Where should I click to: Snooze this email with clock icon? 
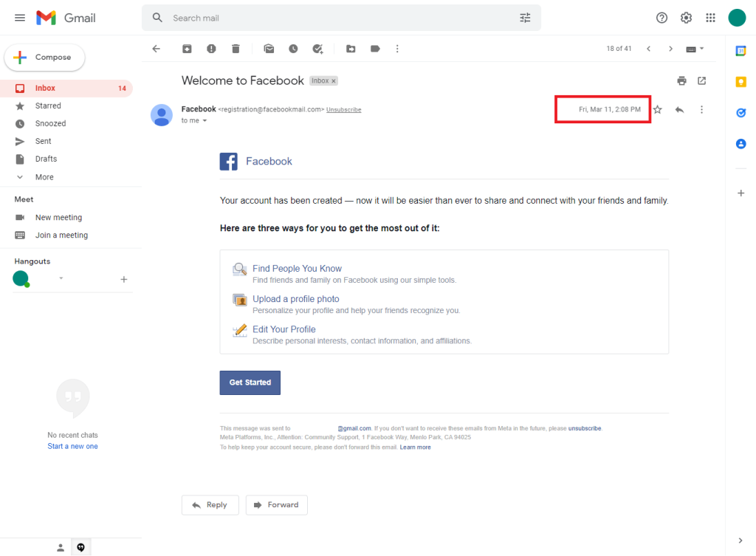coord(293,49)
